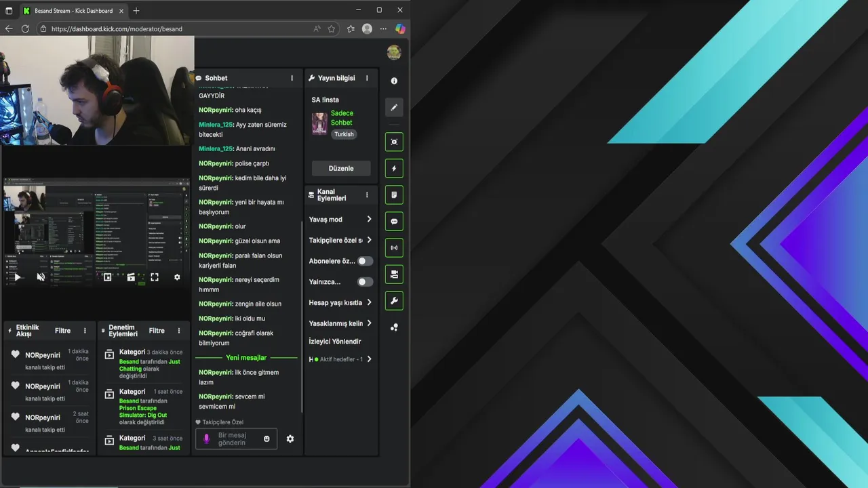Open picture-in-picture from stream preview controls
The width and height of the screenshot is (868, 488).
coord(107,277)
